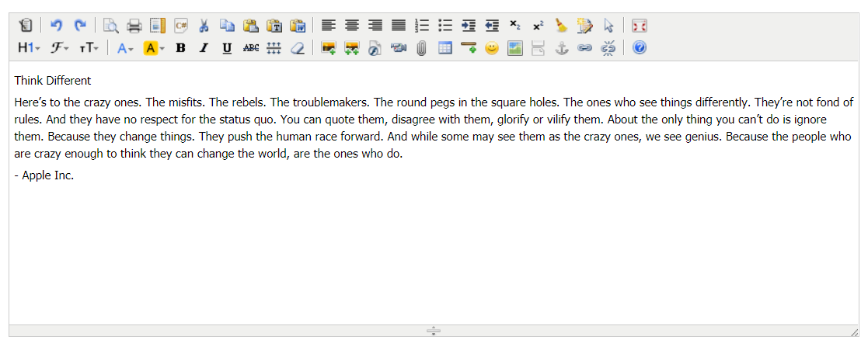Insert a page break

click(538, 48)
